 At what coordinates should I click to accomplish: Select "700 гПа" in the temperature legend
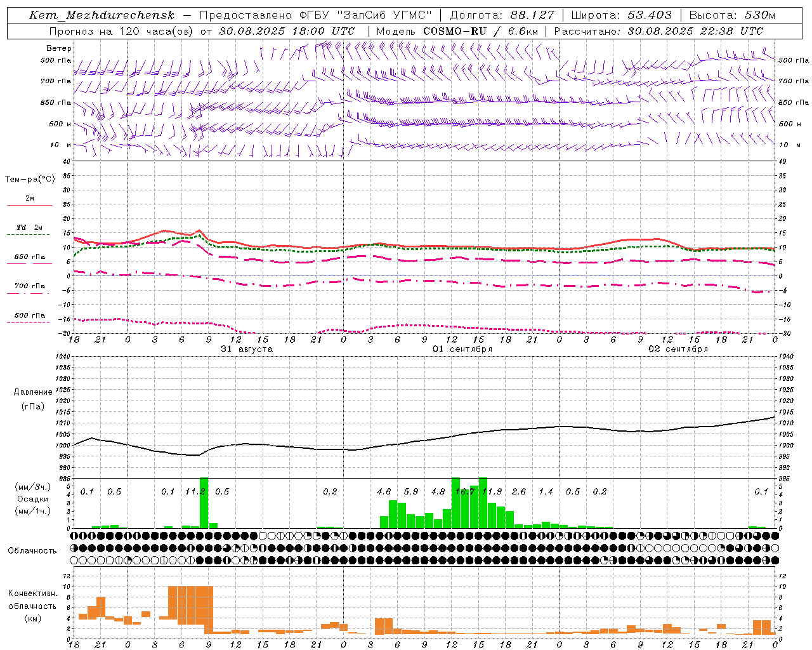(29, 286)
